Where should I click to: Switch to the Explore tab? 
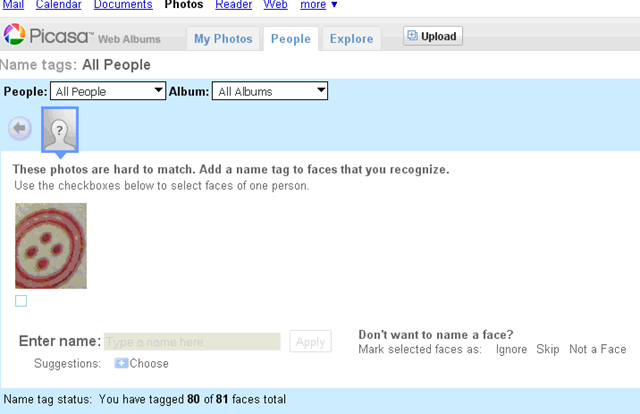tap(351, 39)
